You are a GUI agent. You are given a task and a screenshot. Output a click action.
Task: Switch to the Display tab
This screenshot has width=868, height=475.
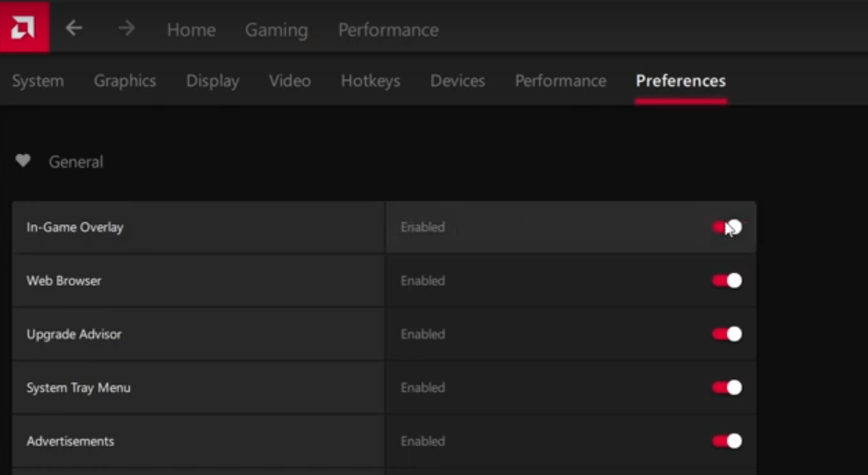[213, 81]
